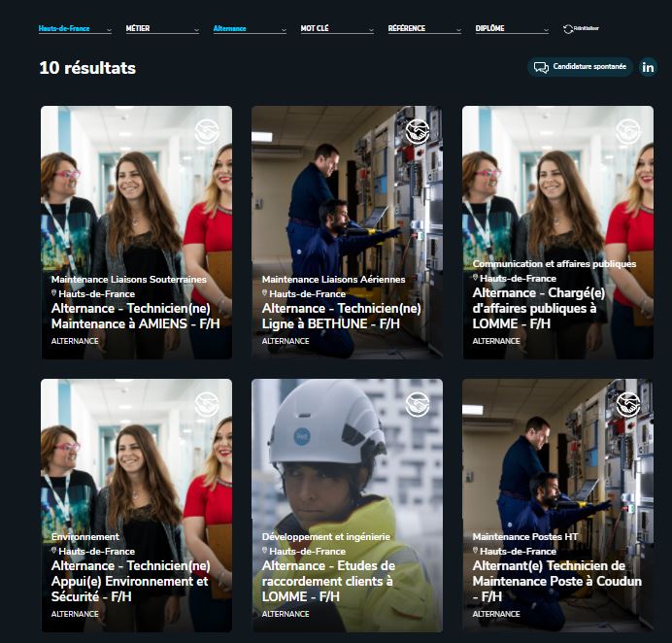This screenshot has width=672, height=643.
Task: Click the Réinitialiser reset icon
Action: click(x=568, y=29)
